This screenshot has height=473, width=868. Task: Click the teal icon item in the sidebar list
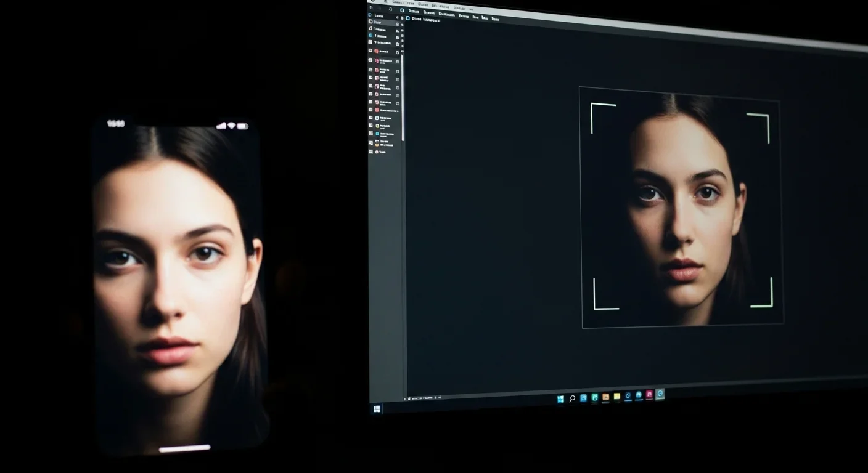[377, 134]
